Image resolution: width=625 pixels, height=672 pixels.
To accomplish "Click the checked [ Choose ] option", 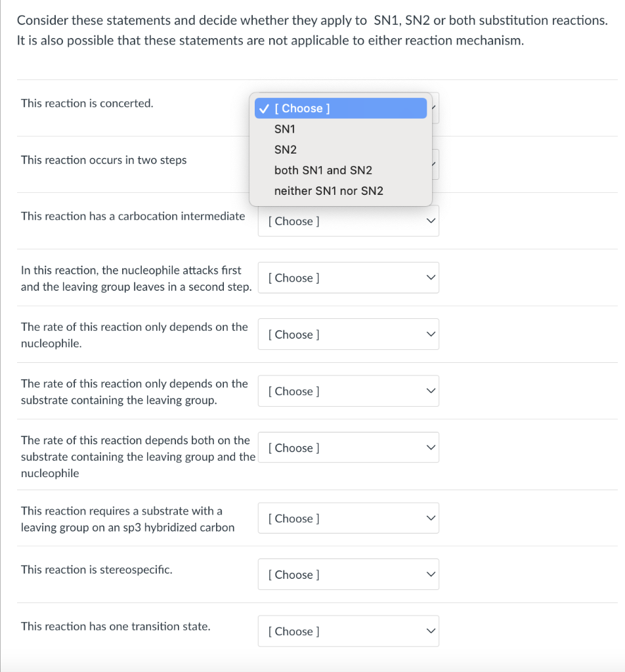I will coord(341,108).
